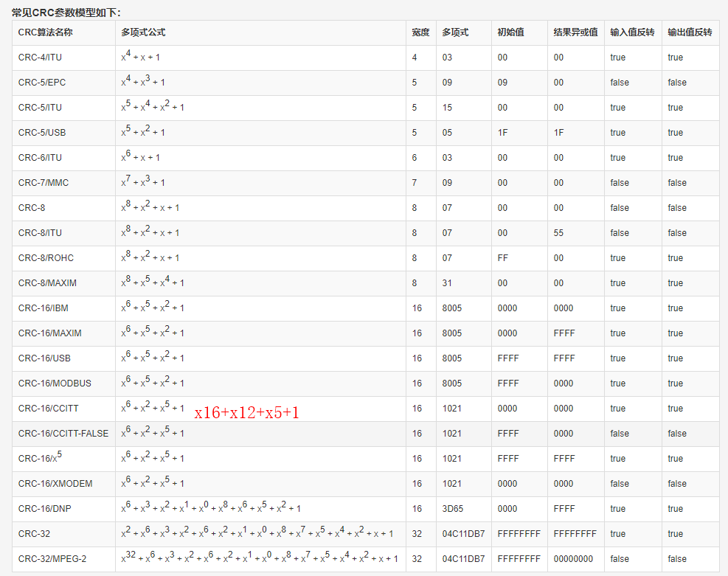728x576 pixels.
Task: Click the 3D65 polynomial value for CRC-16/DNP
Action: (451, 509)
